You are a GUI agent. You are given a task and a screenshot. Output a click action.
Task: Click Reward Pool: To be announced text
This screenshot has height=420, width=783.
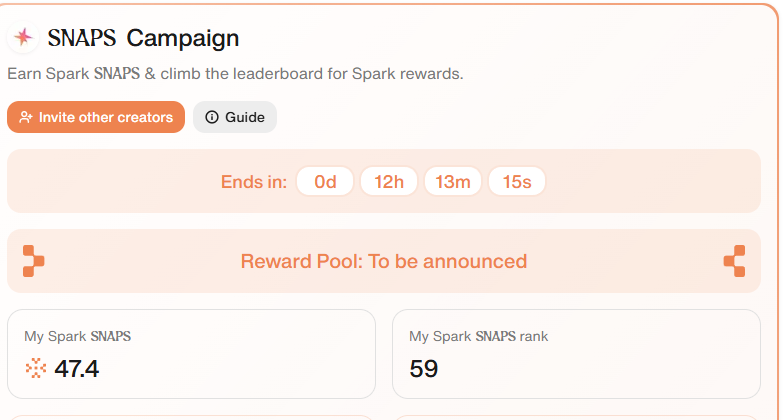point(384,261)
